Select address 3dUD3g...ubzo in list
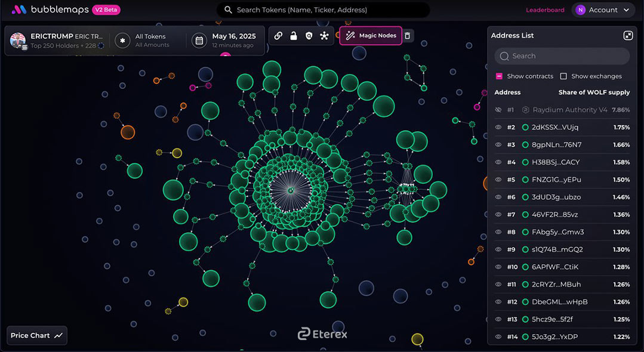 (x=556, y=197)
